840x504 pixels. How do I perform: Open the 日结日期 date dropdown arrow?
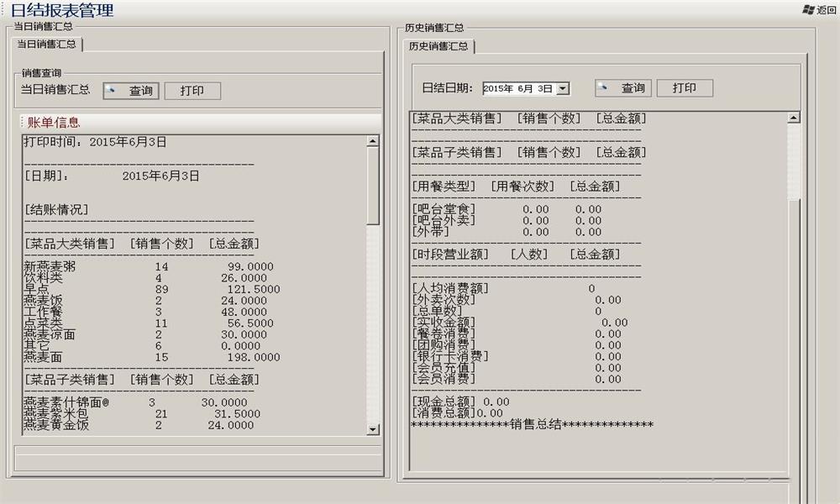563,88
